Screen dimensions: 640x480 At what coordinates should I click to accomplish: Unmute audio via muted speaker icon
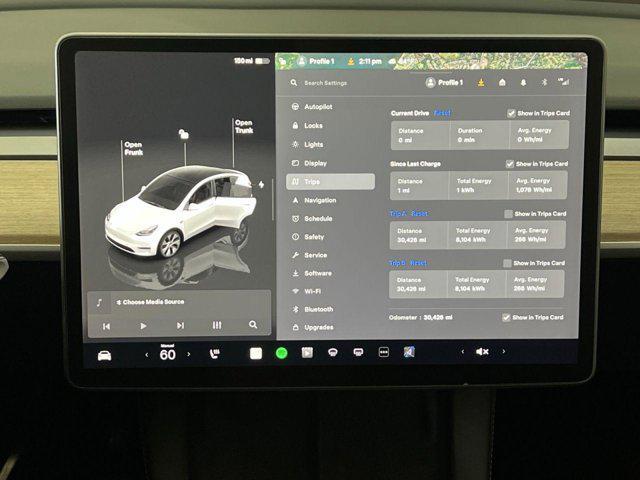point(482,351)
